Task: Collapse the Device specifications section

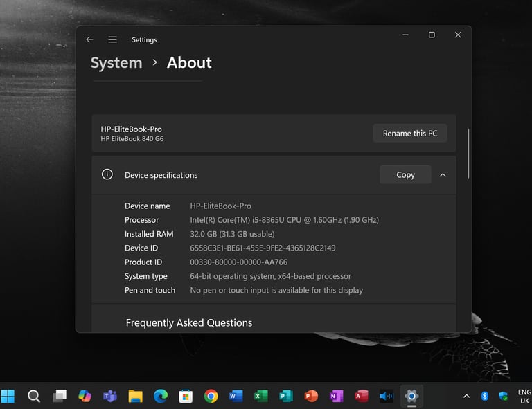Action: (x=443, y=175)
